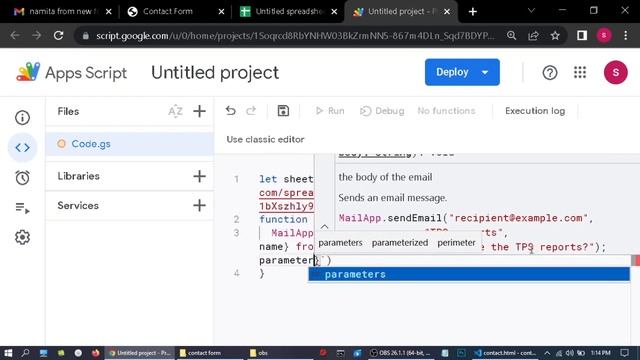
Task: Show hidden system tray icons
Action: click(x=547, y=353)
